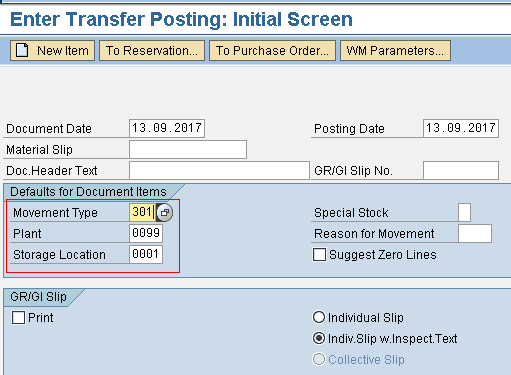Click the Doc.Header Text input field
Image resolution: width=511 pixels, height=375 pixels.
click(x=219, y=170)
